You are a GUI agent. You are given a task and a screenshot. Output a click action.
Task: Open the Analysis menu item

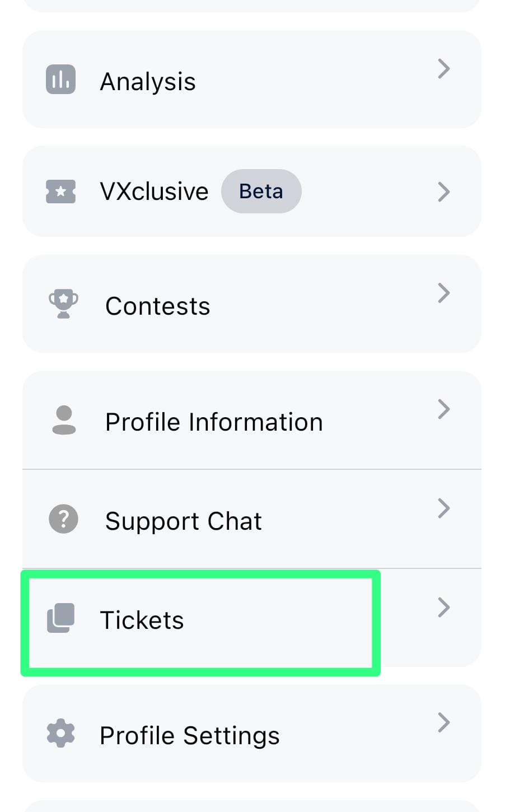click(x=148, y=82)
